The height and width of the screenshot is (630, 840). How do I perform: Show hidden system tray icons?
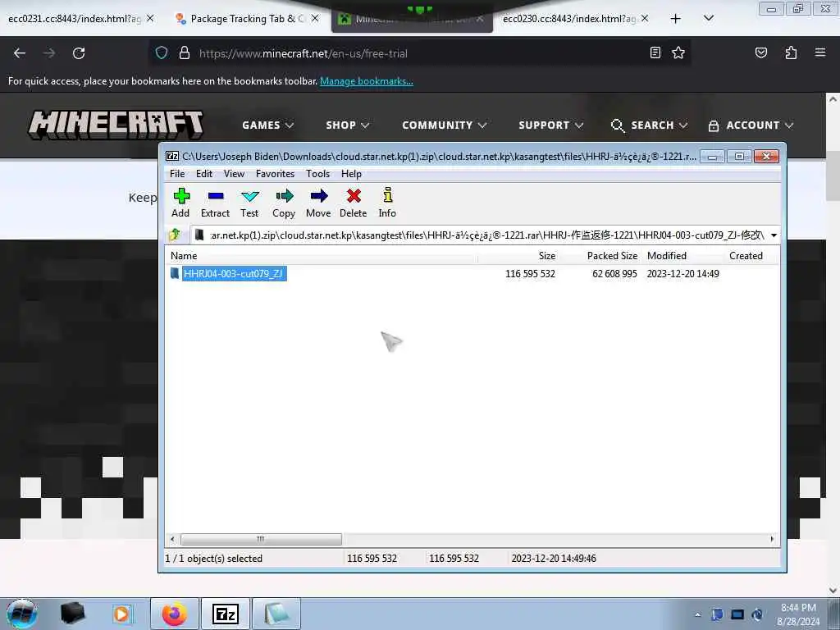click(x=697, y=615)
